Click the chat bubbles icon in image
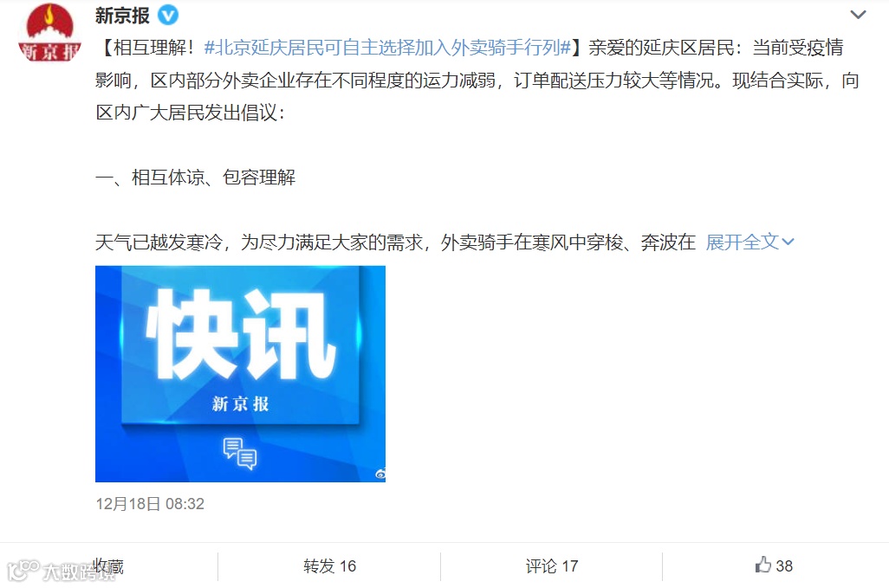 (240, 454)
